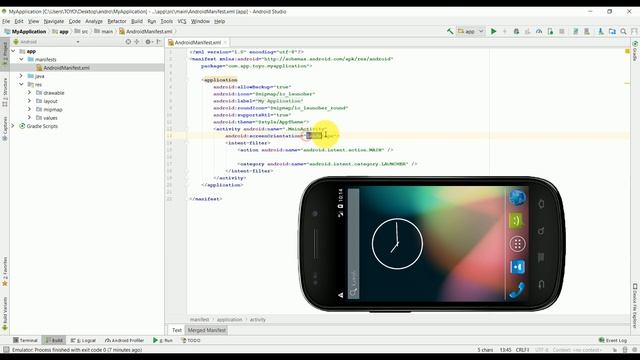Open the Window menu
The image size is (640, 360).
(200, 21)
